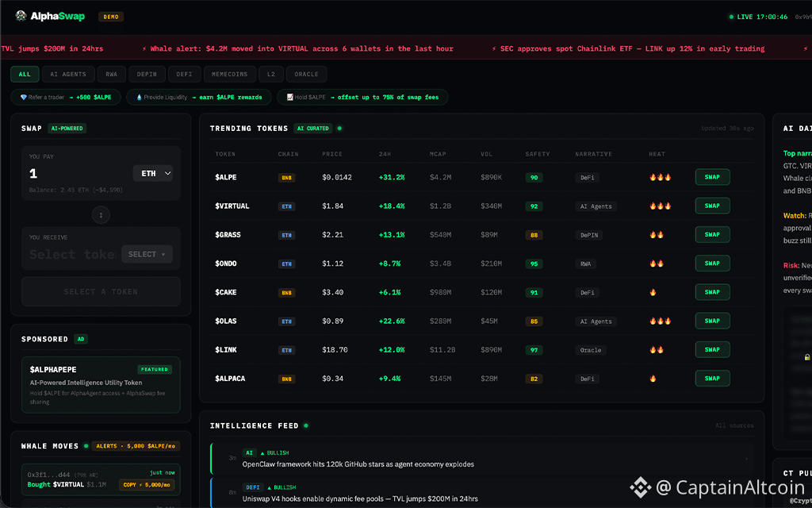Click the safety score 97 badge for $LINK

pyautogui.click(x=534, y=350)
